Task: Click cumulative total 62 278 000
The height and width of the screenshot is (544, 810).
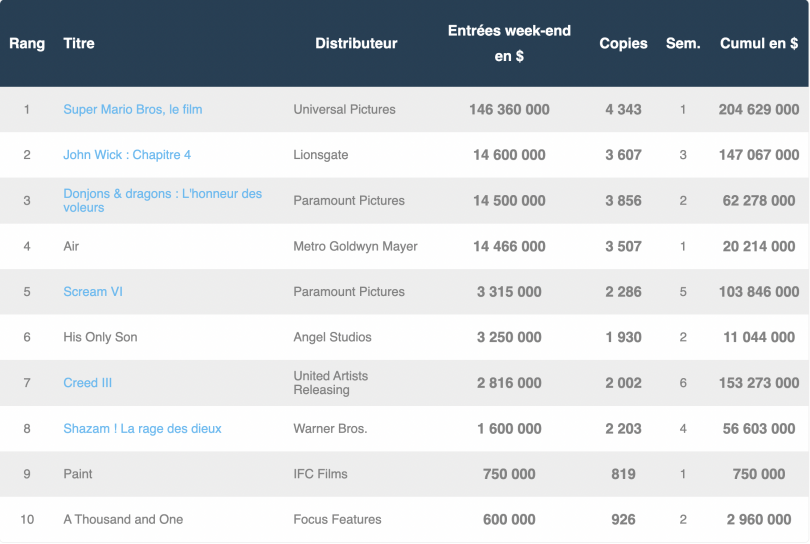Action: [x=759, y=200]
